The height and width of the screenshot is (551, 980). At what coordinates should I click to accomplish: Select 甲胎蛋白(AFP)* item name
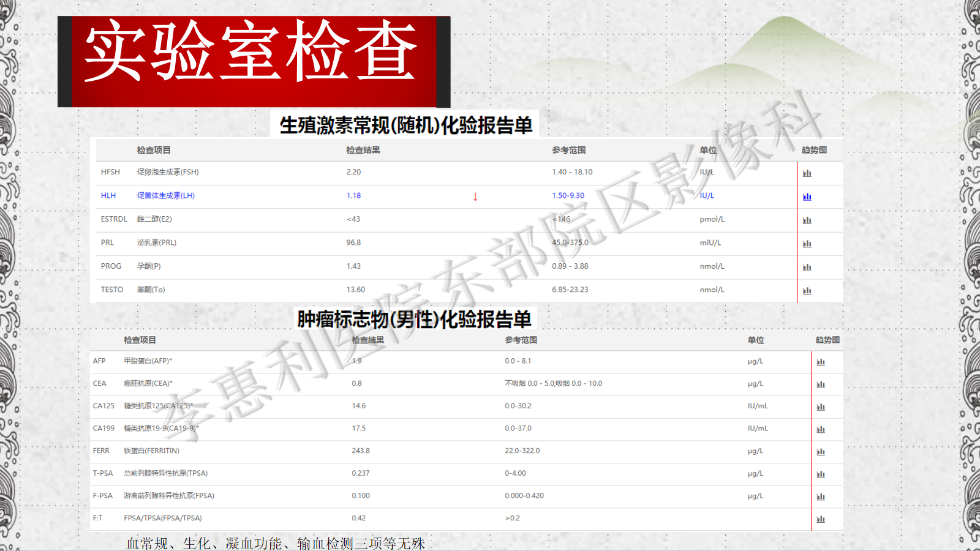coord(148,361)
